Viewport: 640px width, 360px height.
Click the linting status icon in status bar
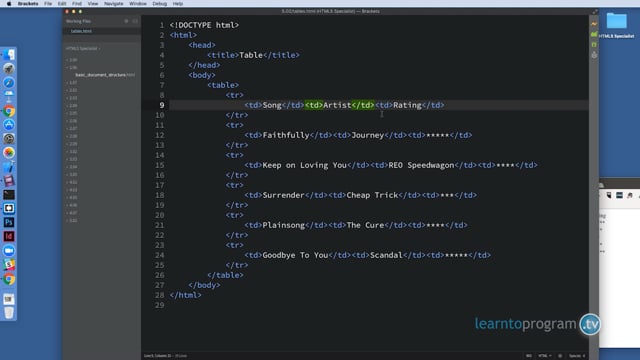560,356
